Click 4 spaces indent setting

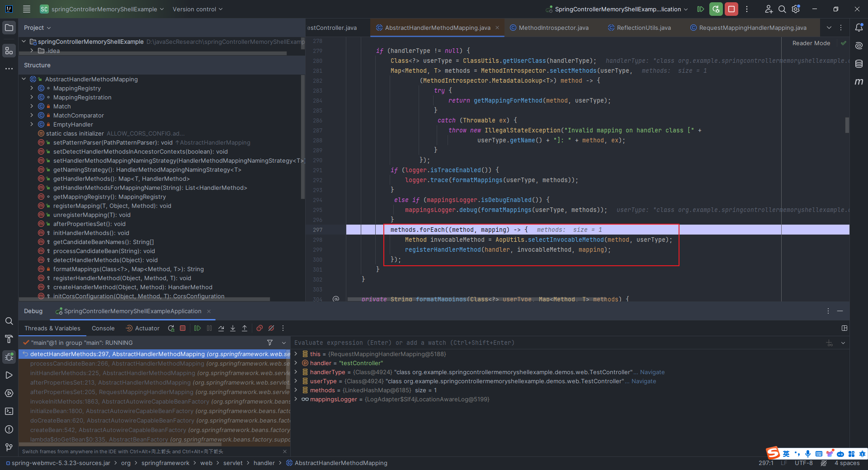[x=847, y=463]
